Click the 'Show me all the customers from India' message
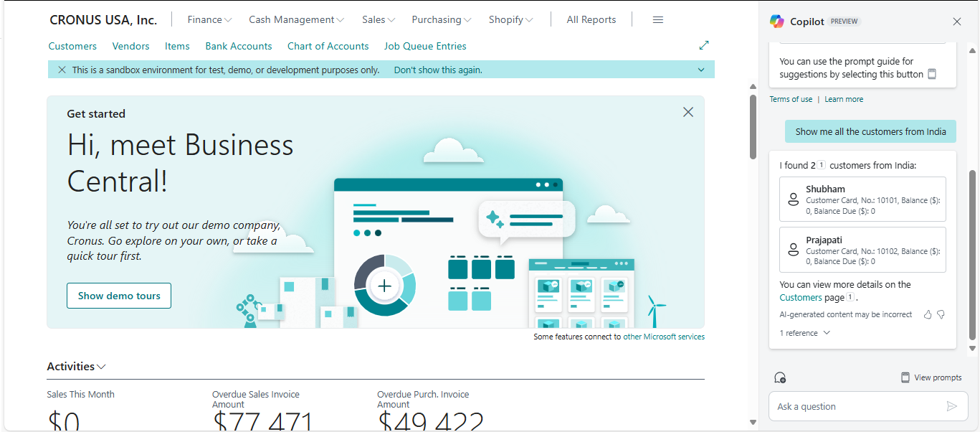The width and height of the screenshot is (980, 432). [x=870, y=131]
